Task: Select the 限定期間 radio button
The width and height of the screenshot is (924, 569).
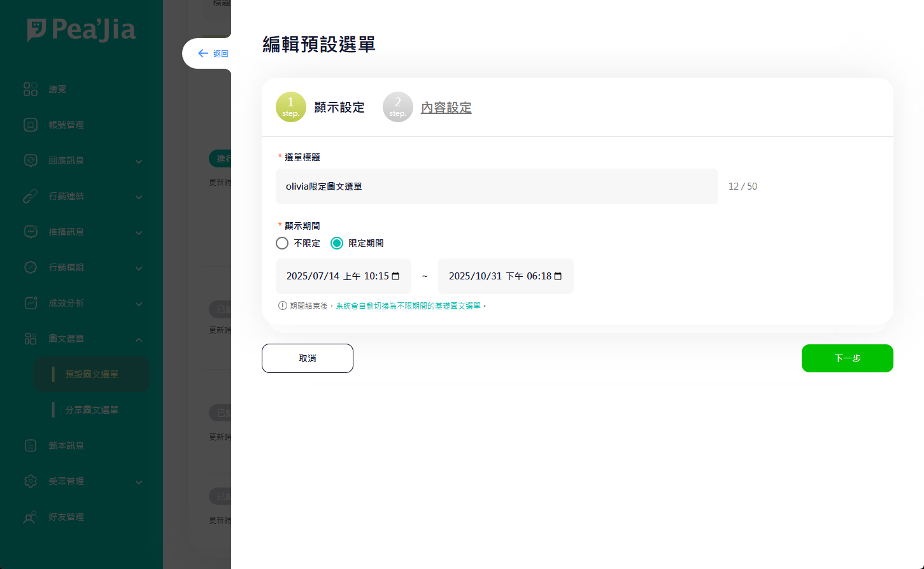Action: pos(337,243)
